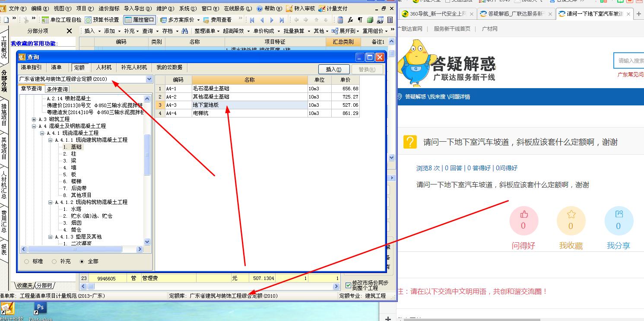Open the 插入 toolbar dropdown
Image resolution: width=644 pixels, height=321 pixels.
point(92,31)
